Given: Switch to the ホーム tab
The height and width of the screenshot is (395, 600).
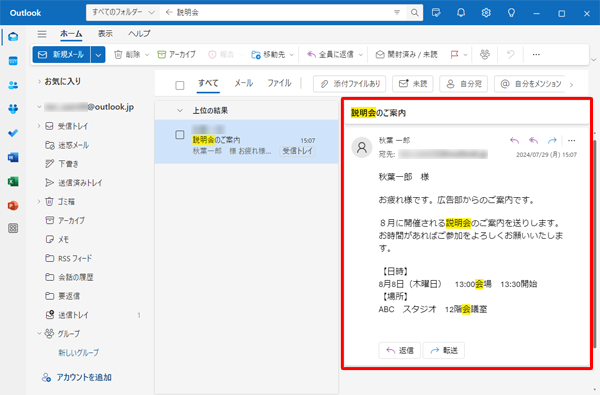Looking at the screenshot, I should (71, 34).
